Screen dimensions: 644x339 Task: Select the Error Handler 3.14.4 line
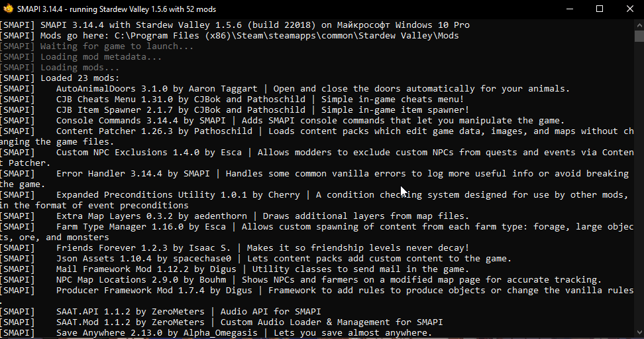click(315, 179)
